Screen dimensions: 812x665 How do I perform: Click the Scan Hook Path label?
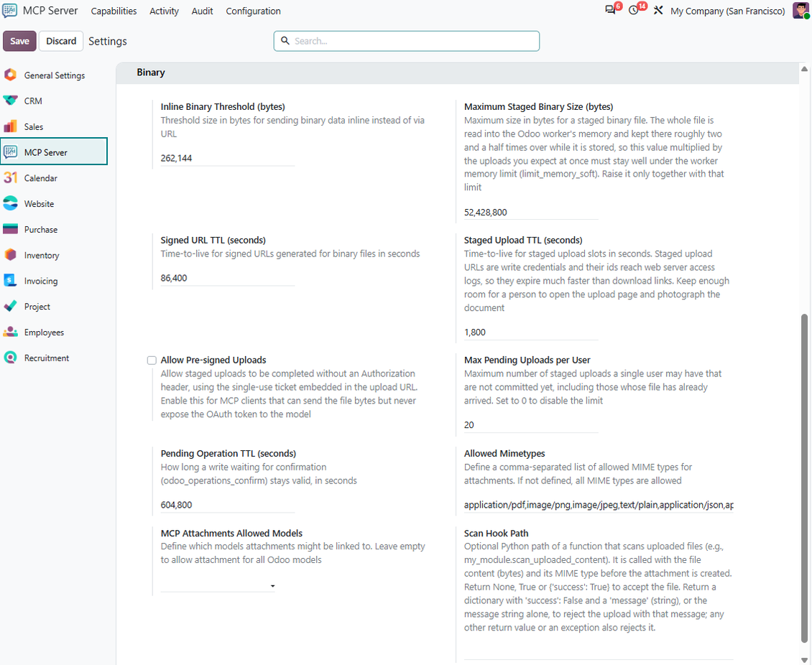[x=496, y=533]
